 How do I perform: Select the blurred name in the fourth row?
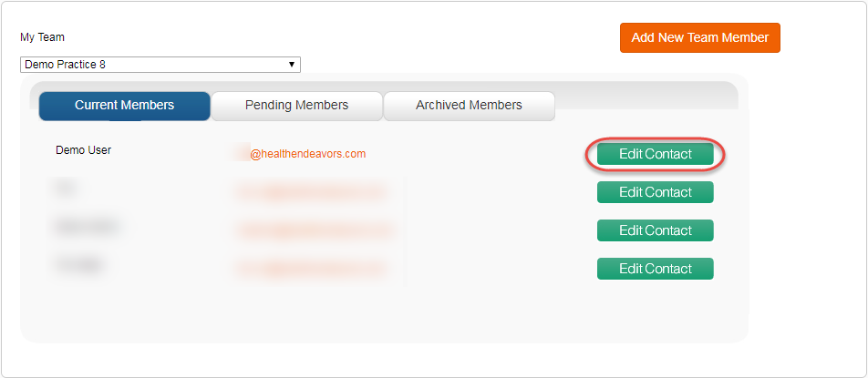tap(78, 265)
